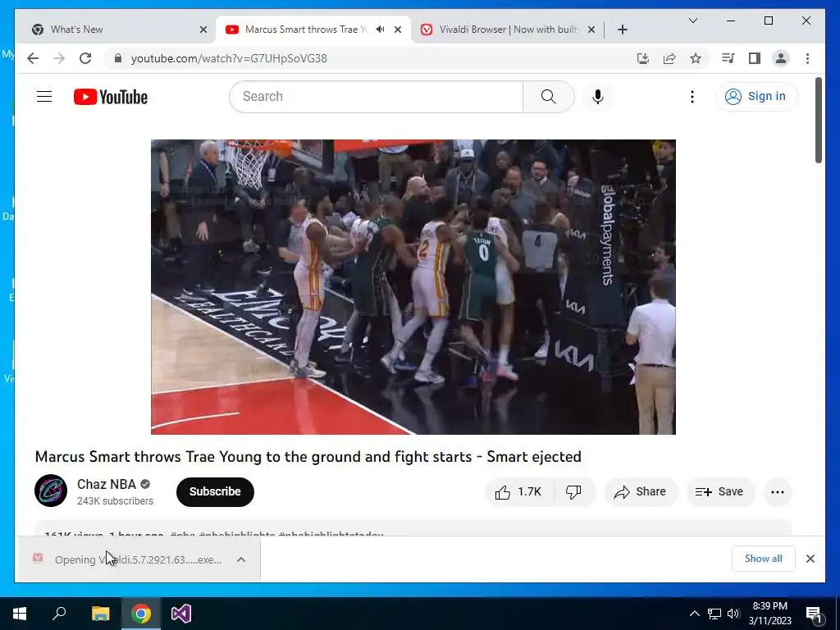Open the Chrome three-dot menu

(x=807, y=58)
